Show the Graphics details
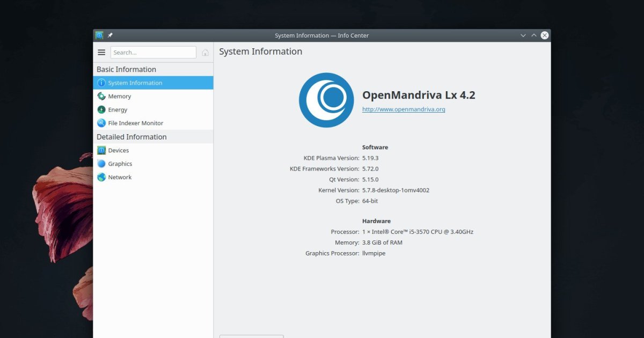 [120, 164]
